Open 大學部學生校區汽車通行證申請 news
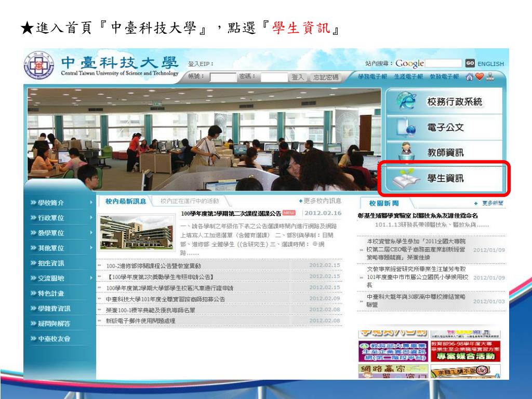The image size is (532, 399). pyautogui.click(x=170, y=288)
